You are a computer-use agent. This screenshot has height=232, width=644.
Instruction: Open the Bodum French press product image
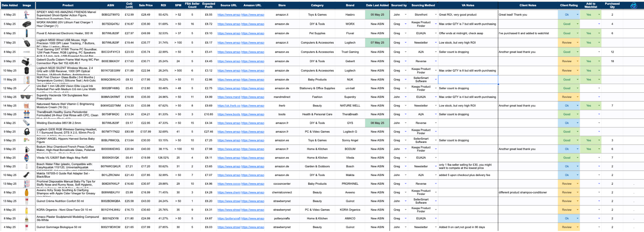click(x=27, y=149)
